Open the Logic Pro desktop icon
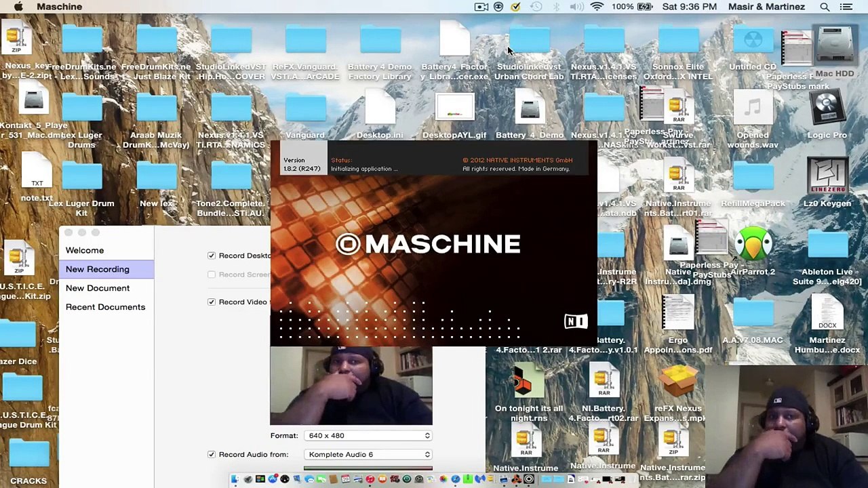 coord(827,107)
